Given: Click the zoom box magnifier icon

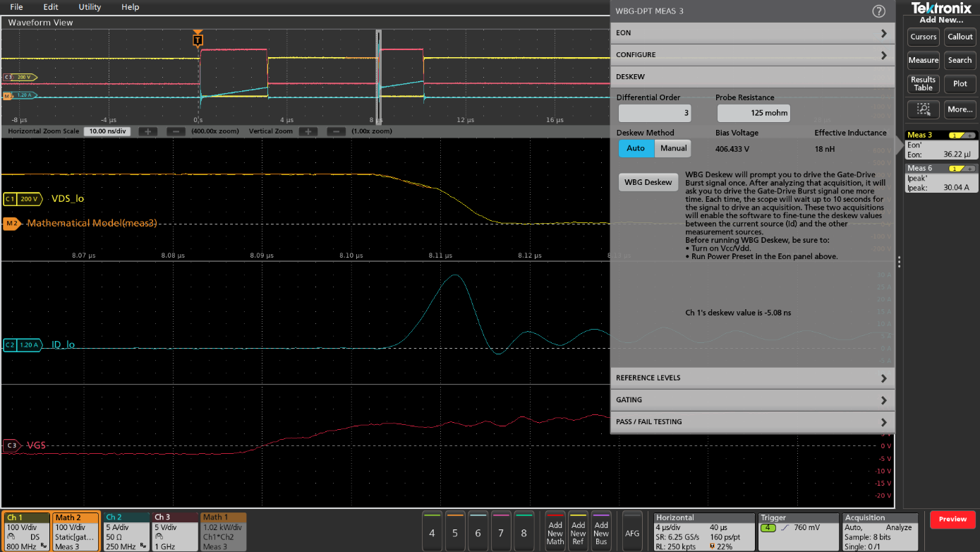Looking at the screenshot, I should click(x=923, y=109).
